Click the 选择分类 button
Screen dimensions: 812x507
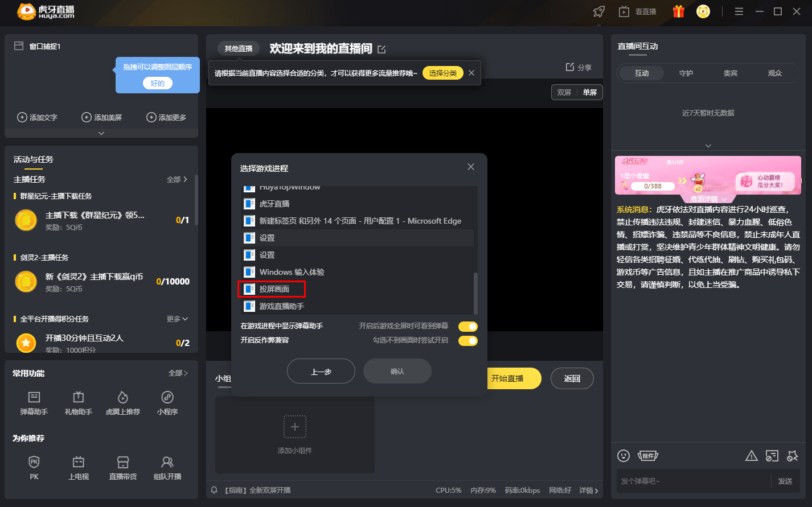pyautogui.click(x=443, y=73)
